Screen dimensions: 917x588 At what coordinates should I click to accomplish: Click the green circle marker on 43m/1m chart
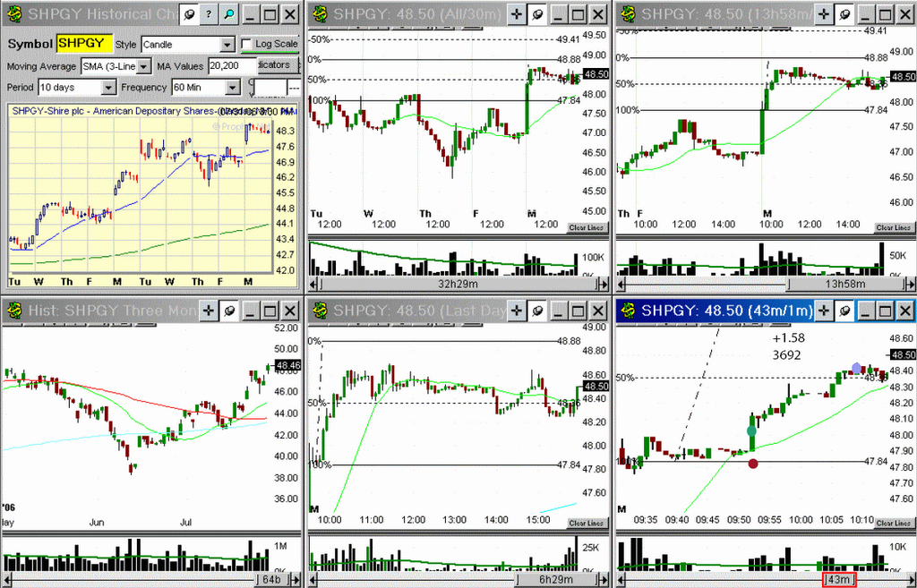click(x=752, y=430)
